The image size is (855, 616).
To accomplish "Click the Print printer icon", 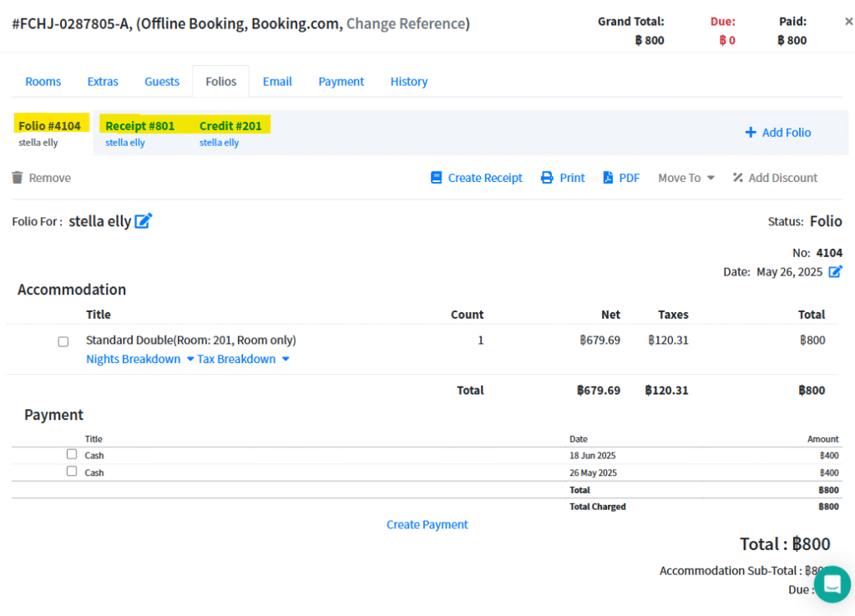I will click(547, 178).
